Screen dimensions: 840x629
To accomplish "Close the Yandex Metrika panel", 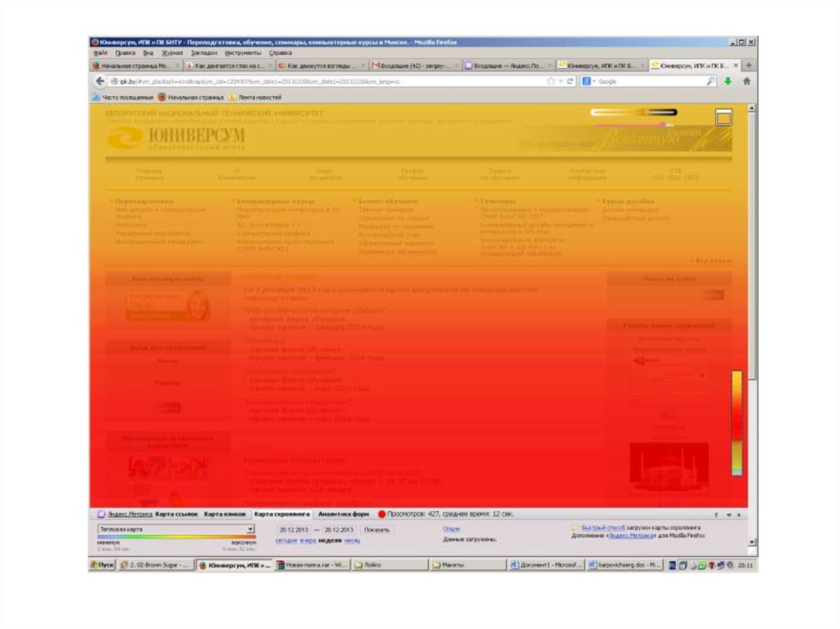I will 739,515.
